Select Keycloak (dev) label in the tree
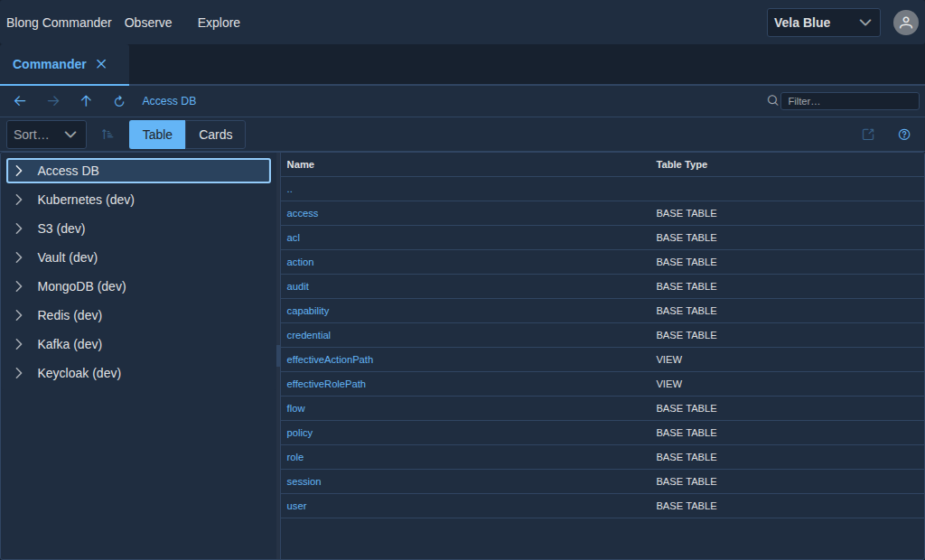The image size is (925, 560). tap(79, 373)
